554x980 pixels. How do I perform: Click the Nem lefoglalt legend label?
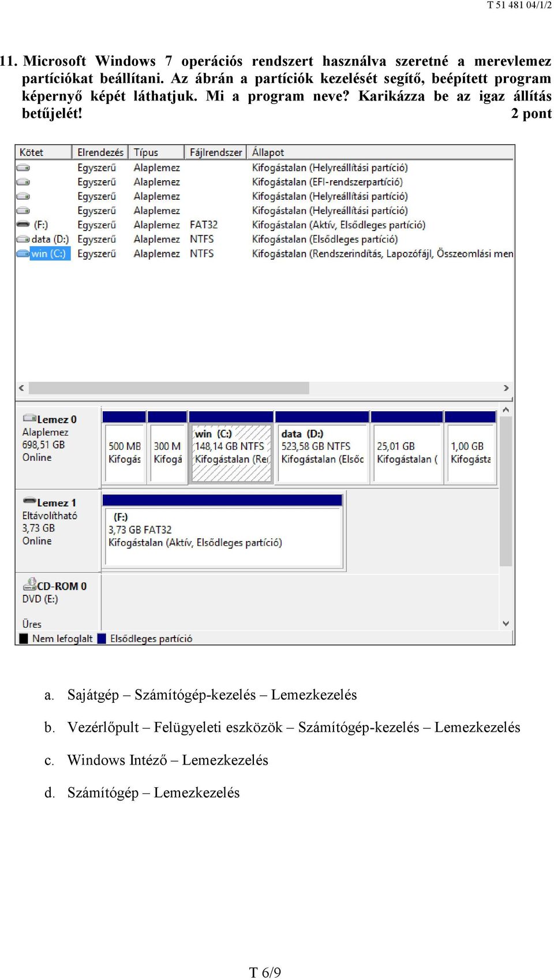click(62, 639)
